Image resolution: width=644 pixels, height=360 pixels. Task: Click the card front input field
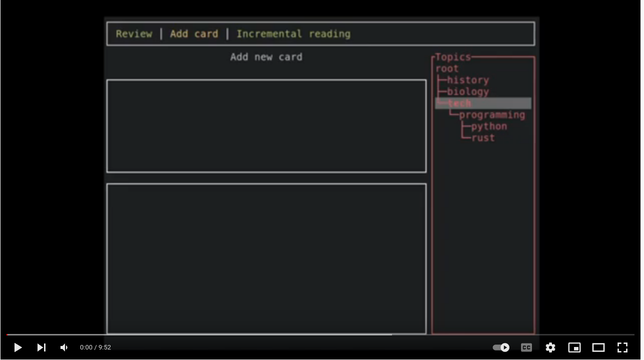click(266, 126)
